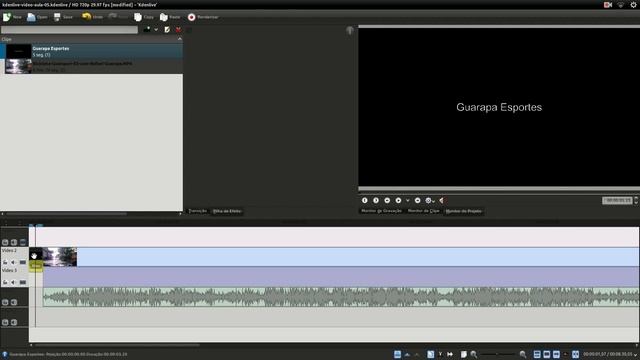Start rendering via the Renderizar button
The height and width of the screenshot is (360, 640).
coord(203,17)
